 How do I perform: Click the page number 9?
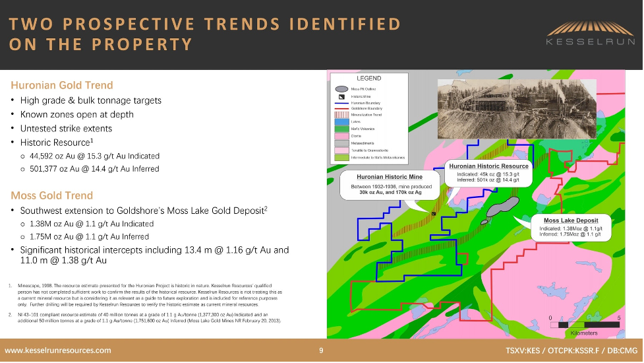point(321,350)
